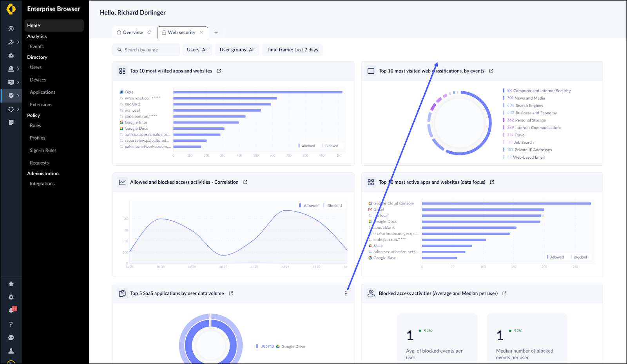Click the drag handle dots on Top 5 SaaS widget
Viewport: 627px width, 364px height.
(x=346, y=293)
